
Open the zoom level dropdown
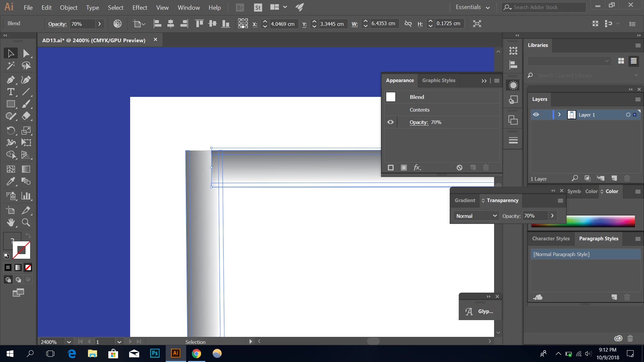[x=69, y=342]
